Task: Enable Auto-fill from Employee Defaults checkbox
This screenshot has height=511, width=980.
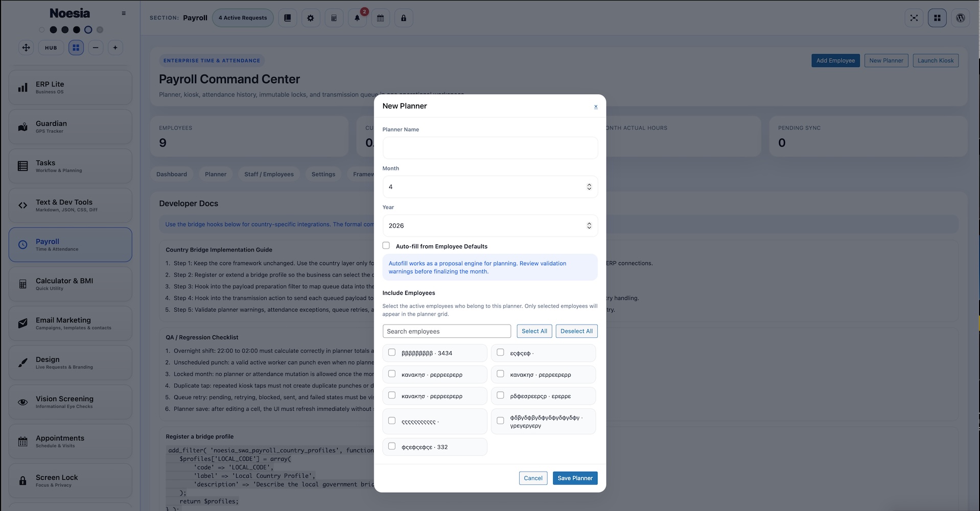Action: click(x=386, y=246)
